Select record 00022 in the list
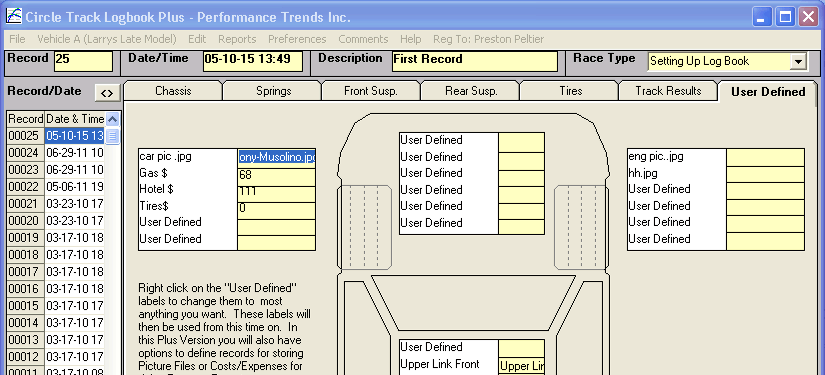Screen dimensions: 825x375 56,187
